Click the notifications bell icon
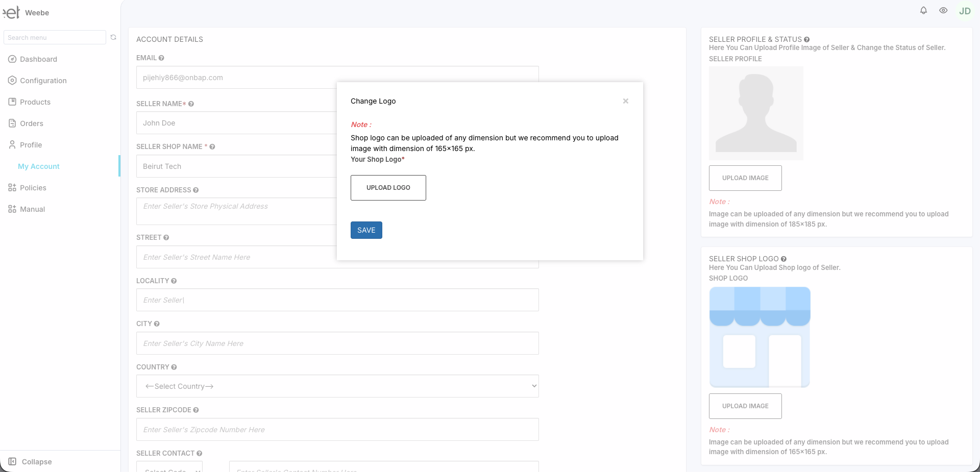The height and width of the screenshot is (472, 980). 923,10
